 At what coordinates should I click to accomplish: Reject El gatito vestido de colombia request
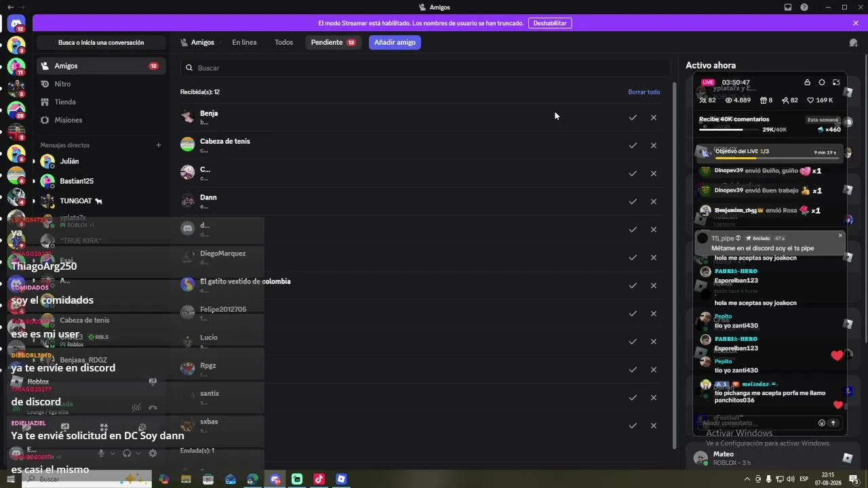coord(654,285)
